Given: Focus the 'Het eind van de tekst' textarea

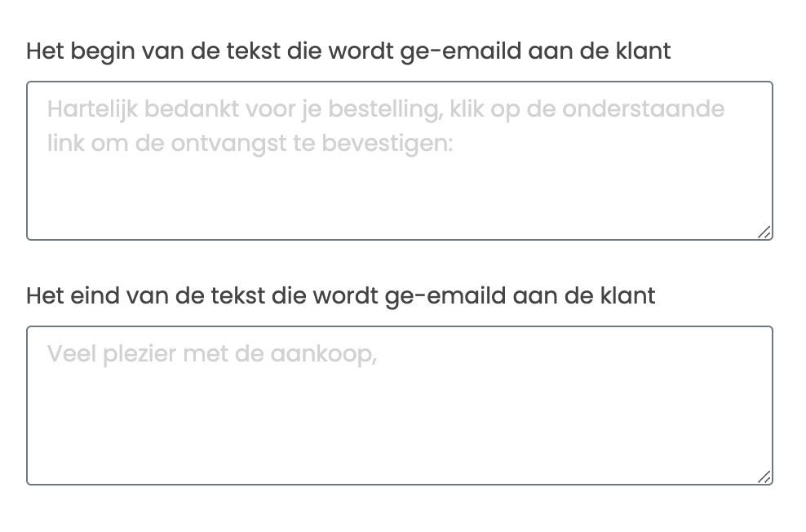Looking at the screenshot, I should pos(400,424).
